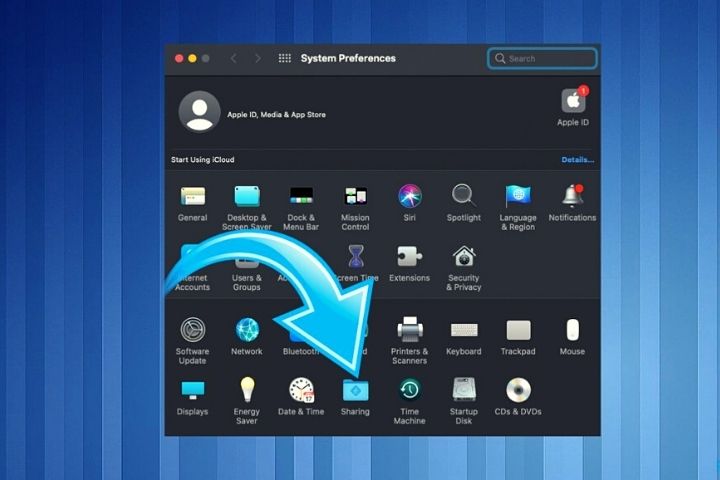Click the Search field
This screenshot has height=480, width=720.
pos(542,58)
